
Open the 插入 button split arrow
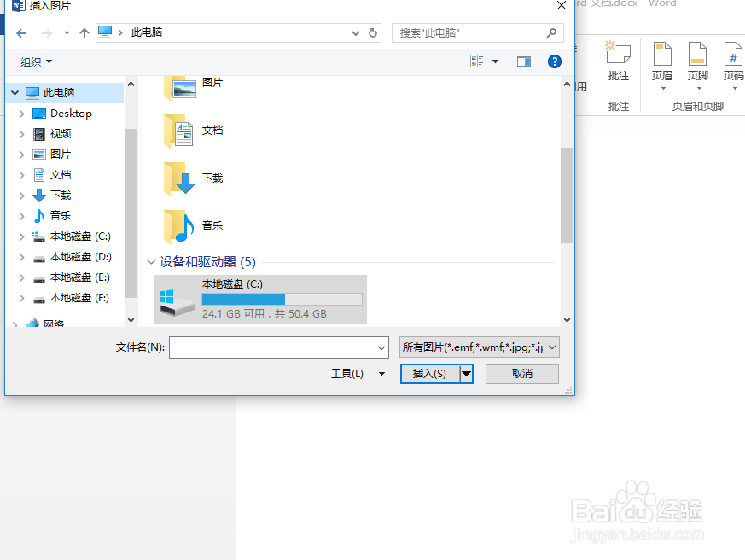click(x=466, y=374)
